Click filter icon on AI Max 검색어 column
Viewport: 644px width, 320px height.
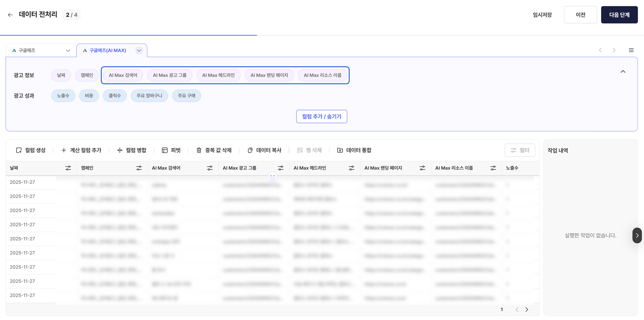click(210, 168)
